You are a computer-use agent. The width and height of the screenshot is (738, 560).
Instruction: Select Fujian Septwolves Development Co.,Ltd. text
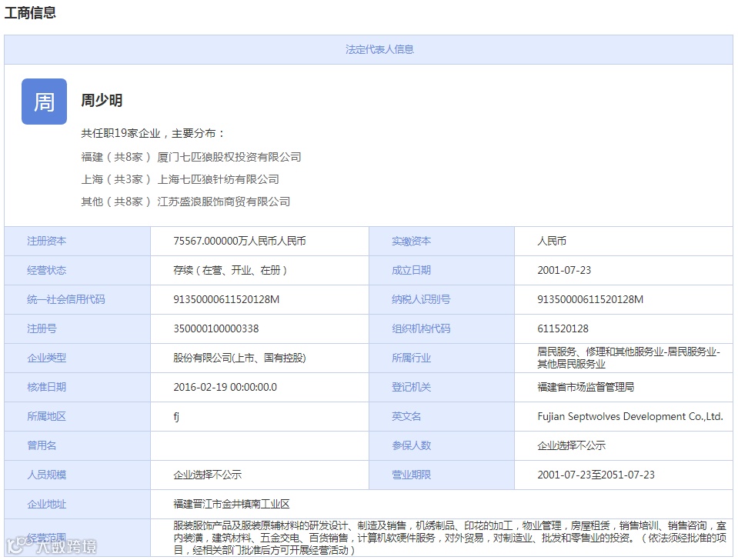tap(630, 416)
